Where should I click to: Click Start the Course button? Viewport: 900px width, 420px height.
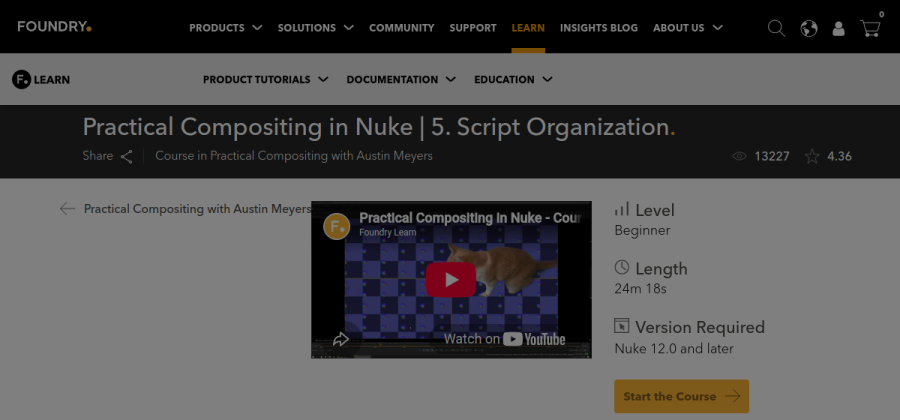681,396
